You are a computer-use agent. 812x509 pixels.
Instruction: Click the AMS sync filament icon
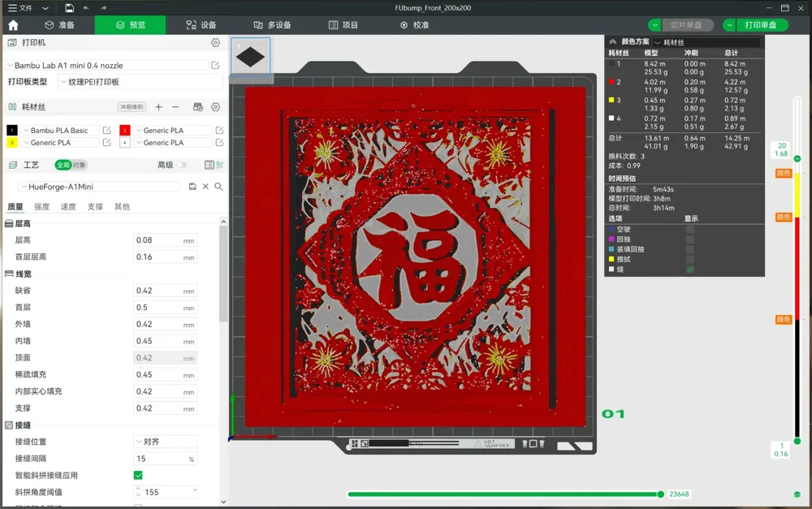pos(198,106)
